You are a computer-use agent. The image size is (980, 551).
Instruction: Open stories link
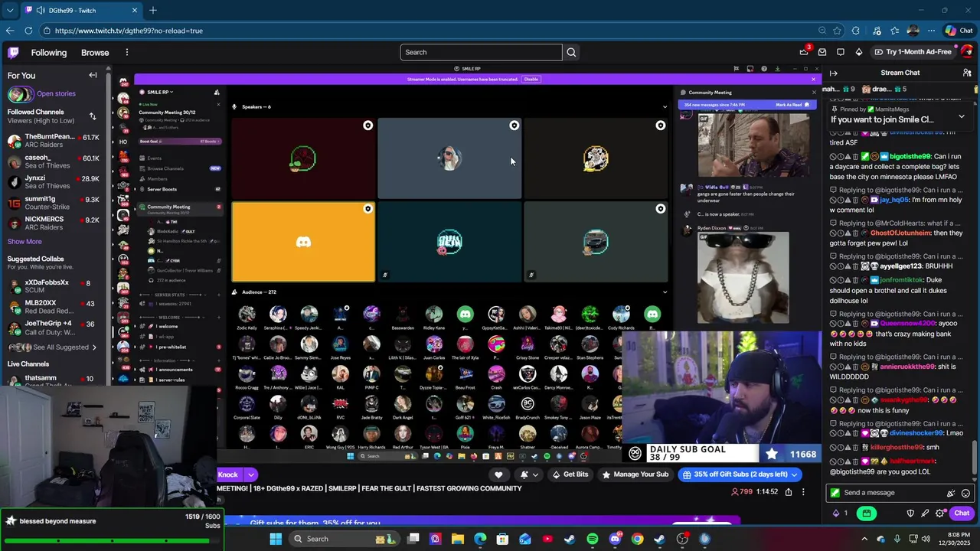click(56, 93)
